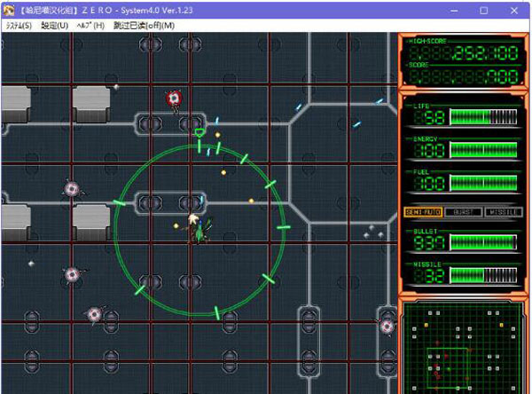Click the MISSILE ammo gauge bar
Screen dimensions: 532x394
483,275
